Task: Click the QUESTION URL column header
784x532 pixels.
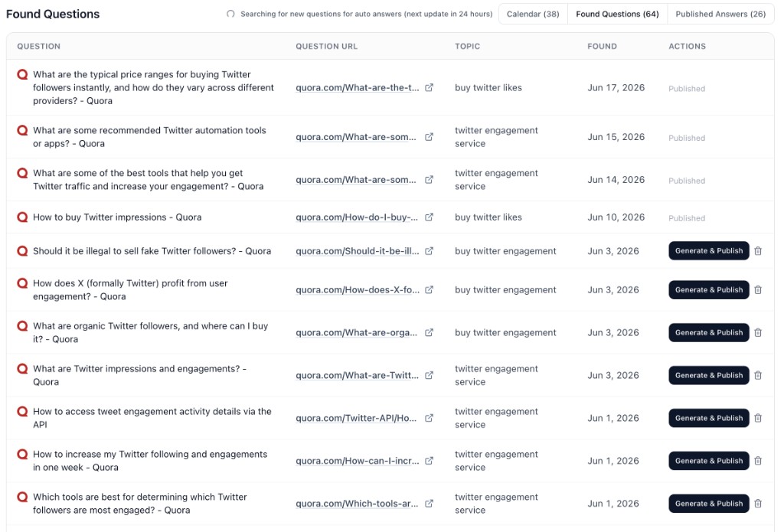Action: coord(326,46)
